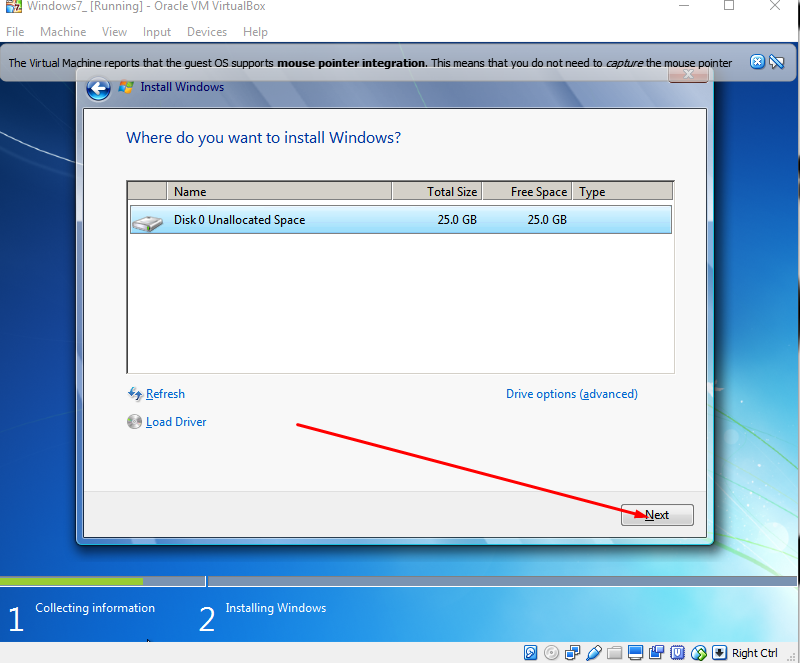Image resolution: width=800 pixels, height=663 pixels.
Task: Click the Refresh arrows icon
Action: tap(135, 394)
